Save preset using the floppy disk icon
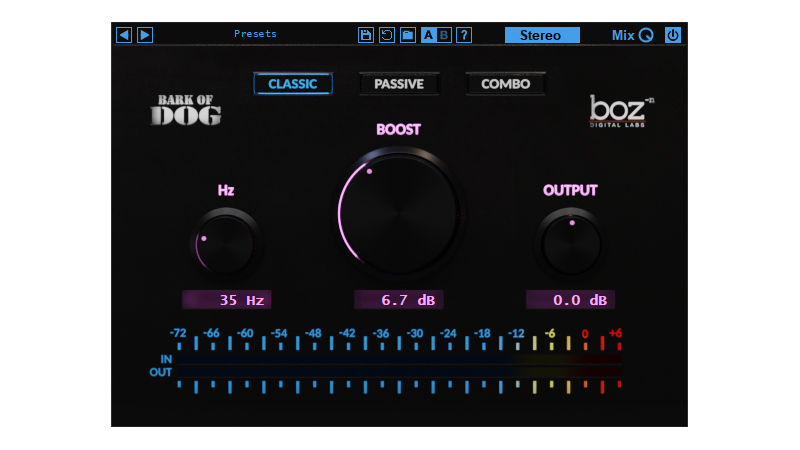This screenshot has height=450, width=800. [366, 35]
